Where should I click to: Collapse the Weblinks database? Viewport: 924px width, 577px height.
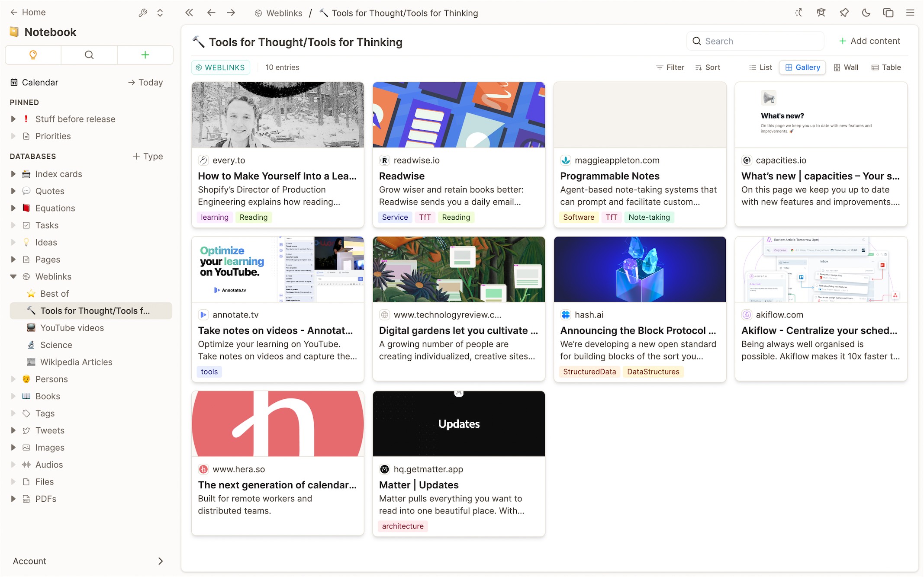point(13,276)
